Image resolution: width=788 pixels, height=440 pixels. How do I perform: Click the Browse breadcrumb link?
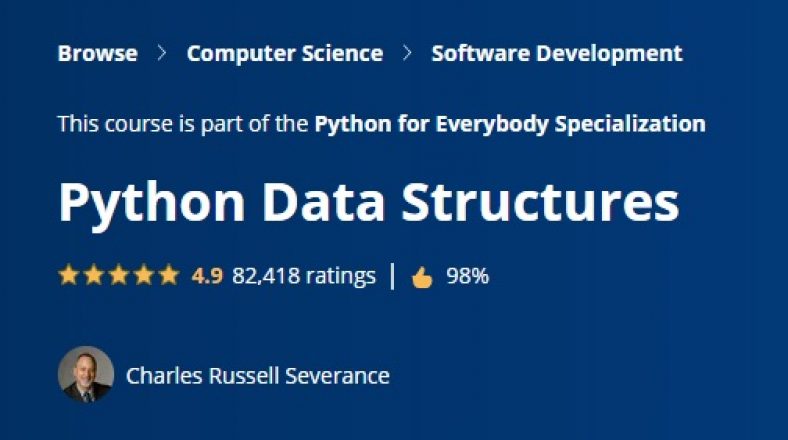pyautogui.click(x=97, y=54)
